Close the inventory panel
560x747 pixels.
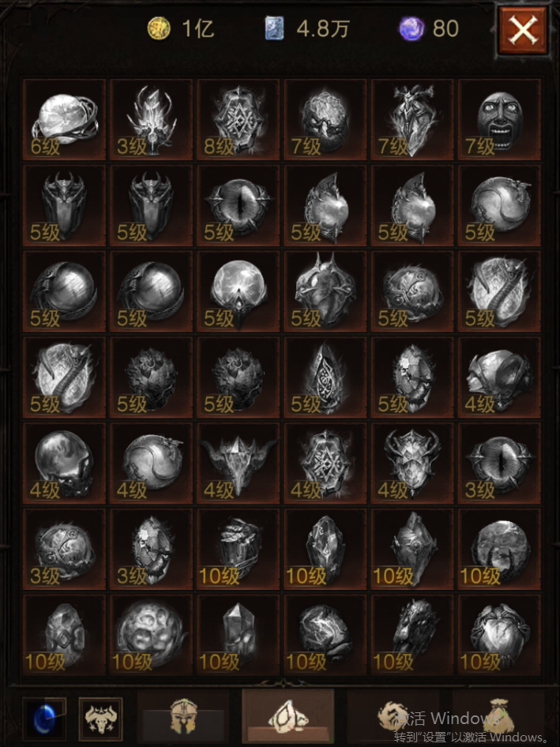[x=523, y=31]
